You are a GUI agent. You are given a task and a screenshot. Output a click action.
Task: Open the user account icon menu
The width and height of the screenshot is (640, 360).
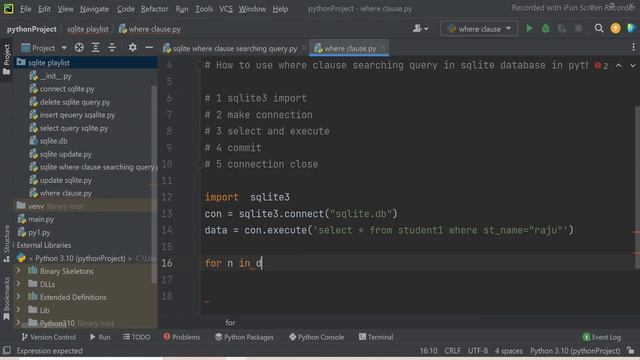click(x=420, y=29)
